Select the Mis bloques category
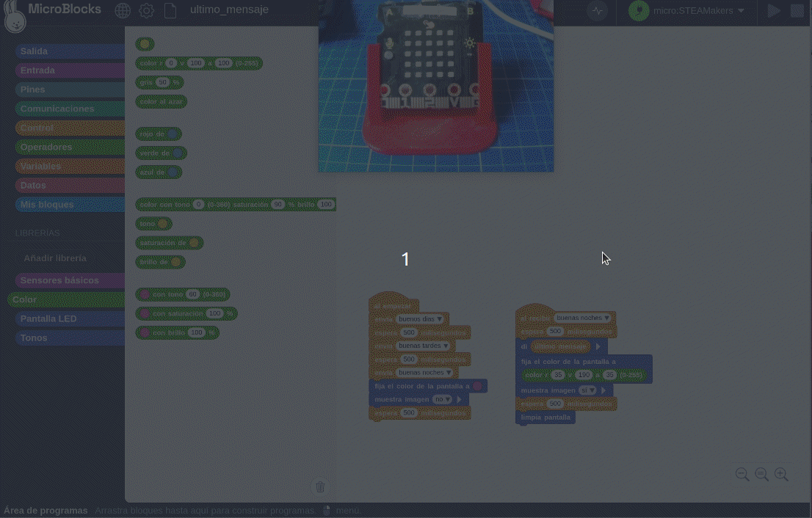Screen dimensions: 812x518 tap(70, 205)
